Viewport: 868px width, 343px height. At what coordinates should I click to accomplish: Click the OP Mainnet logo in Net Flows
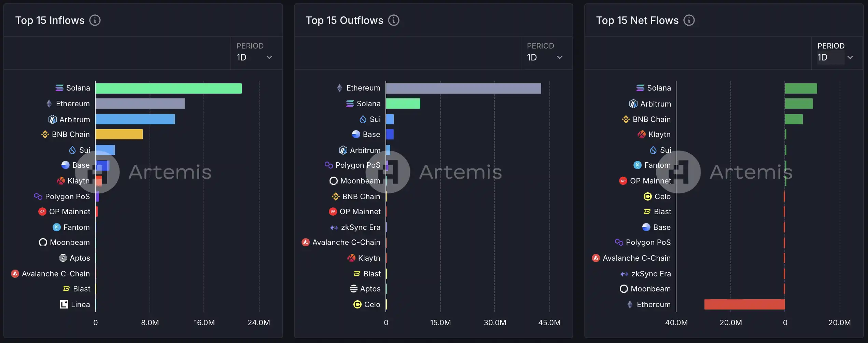click(623, 181)
